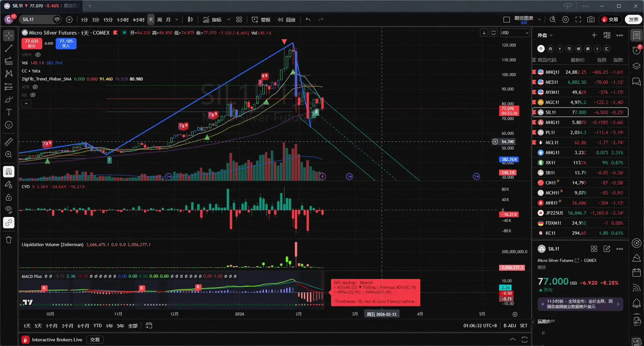Viewport: 644px width, 346px height.
Task: Select the 全部 date range
Action: [132, 326]
